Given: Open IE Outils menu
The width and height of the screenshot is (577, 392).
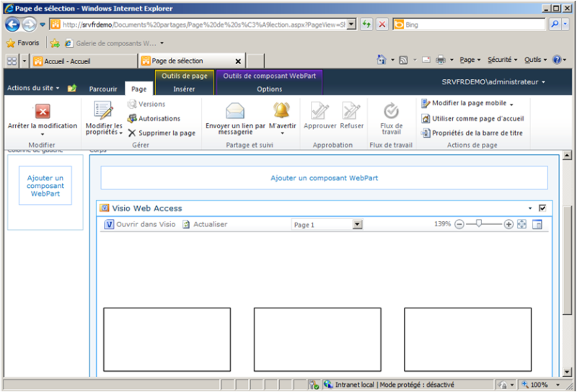Looking at the screenshot, I should point(535,60).
